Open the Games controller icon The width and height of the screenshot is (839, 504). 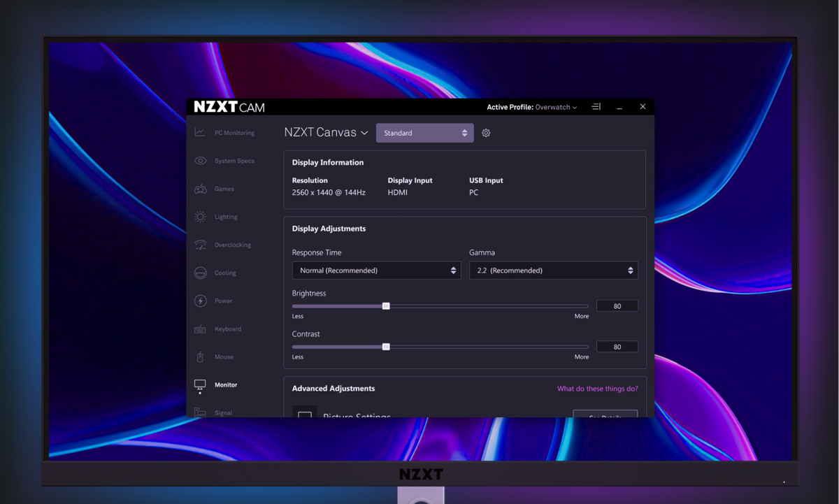pyautogui.click(x=200, y=189)
